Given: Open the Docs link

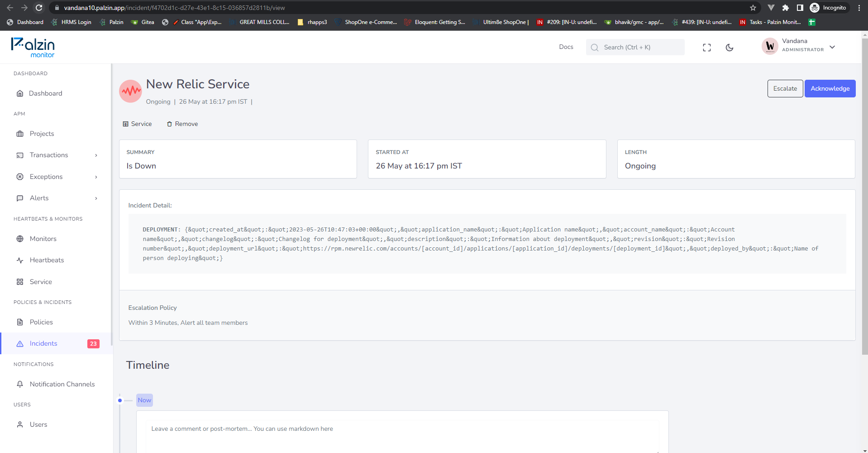Looking at the screenshot, I should tap(566, 47).
